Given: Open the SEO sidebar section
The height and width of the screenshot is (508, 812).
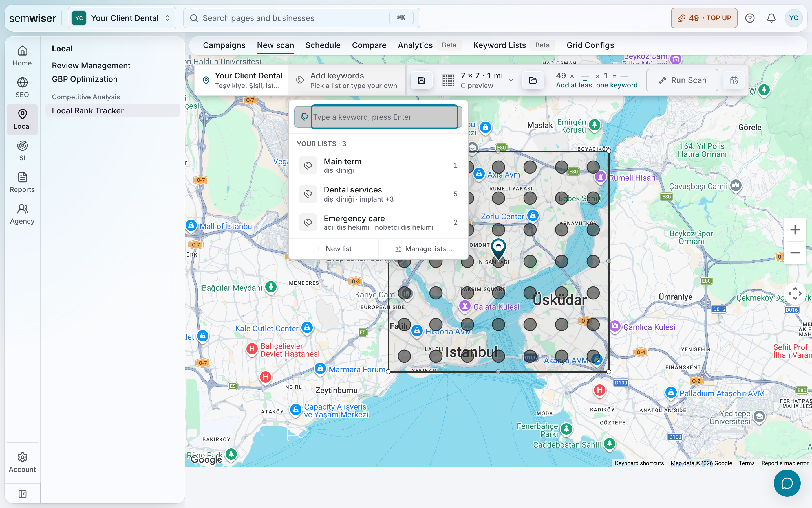Looking at the screenshot, I should pyautogui.click(x=22, y=88).
